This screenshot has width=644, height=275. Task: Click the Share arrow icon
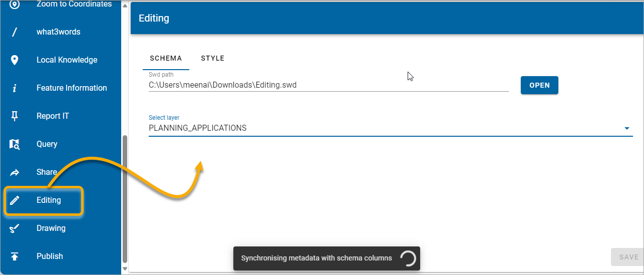tap(15, 172)
